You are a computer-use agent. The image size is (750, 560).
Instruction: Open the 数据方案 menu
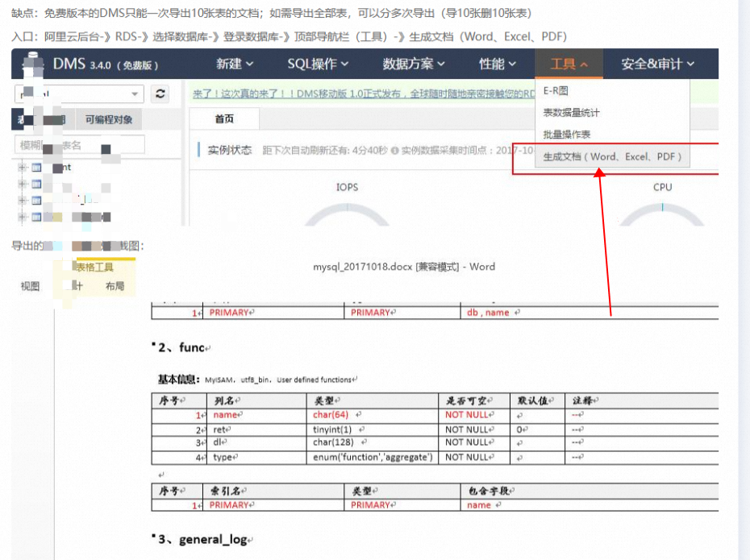413,64
